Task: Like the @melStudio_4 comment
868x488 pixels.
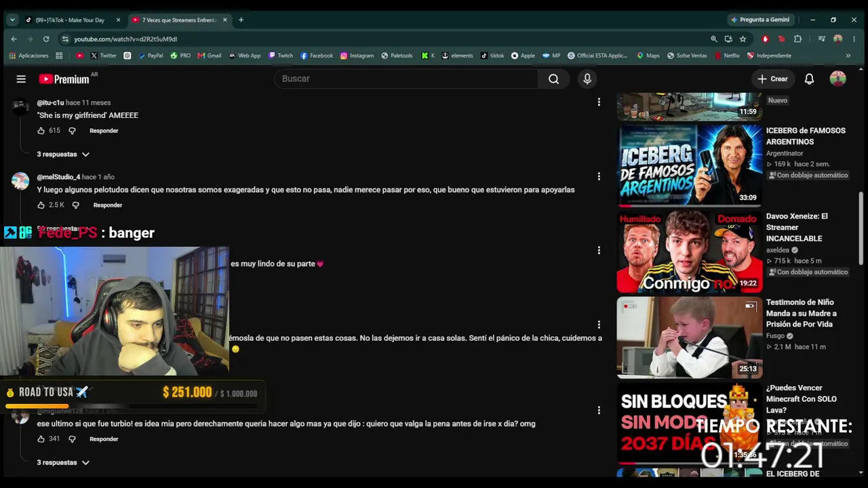Action: (x=41, y=205)
